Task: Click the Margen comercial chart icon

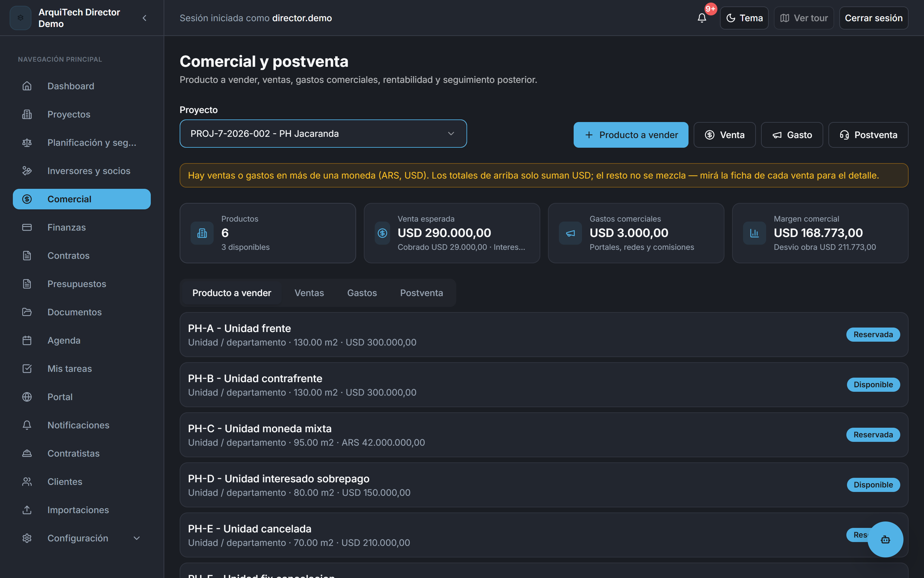Action: tap(755, 233)
